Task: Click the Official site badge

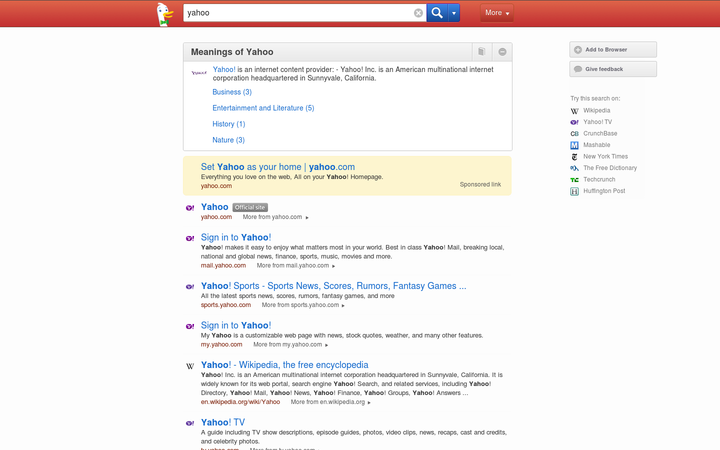Action: click(x=250, y=208)
